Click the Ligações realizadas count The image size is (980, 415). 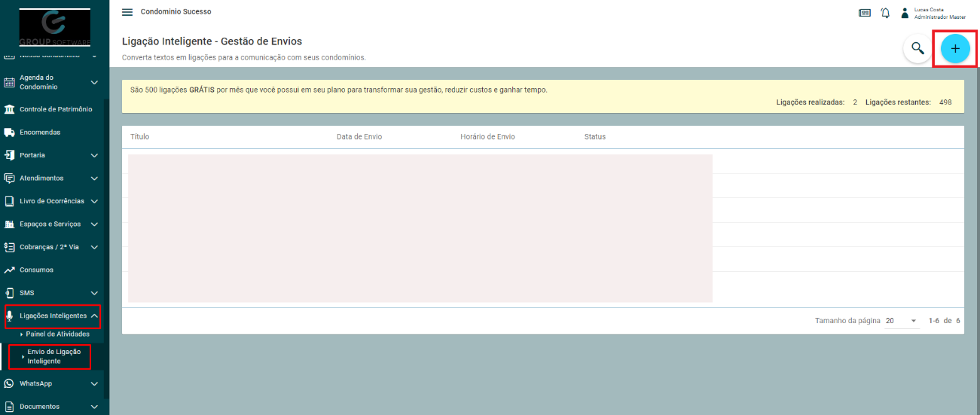pos(855,102)
